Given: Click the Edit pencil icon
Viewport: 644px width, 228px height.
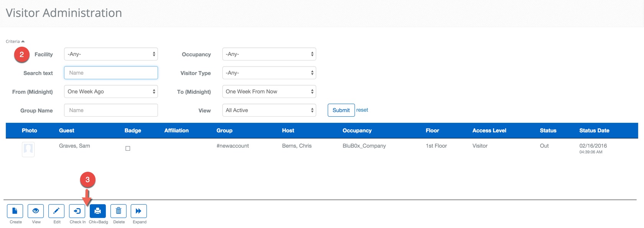Looking at the screenshot, I should (56, 211).
